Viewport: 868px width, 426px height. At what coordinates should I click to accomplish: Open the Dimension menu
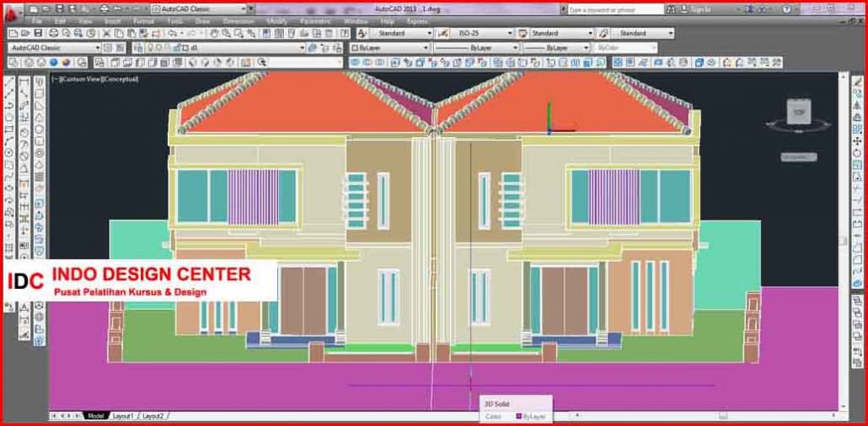(x=238, y=21)
